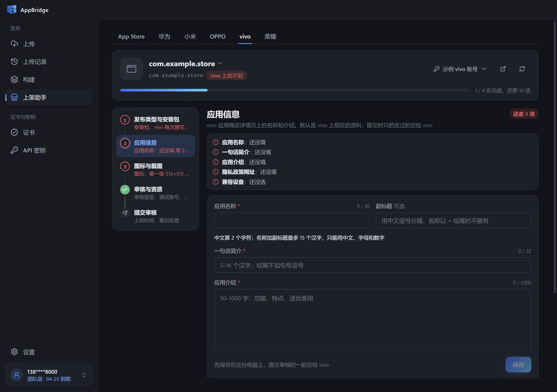The image size is (557, 392).
Task: Click the paper plane icon on 提交审核
Action: (x=125, y=213)
